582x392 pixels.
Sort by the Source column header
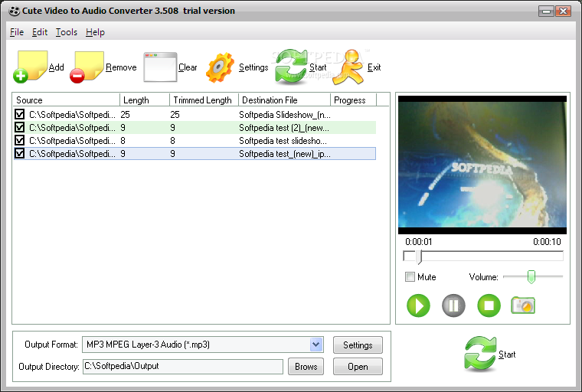point(66,100)
